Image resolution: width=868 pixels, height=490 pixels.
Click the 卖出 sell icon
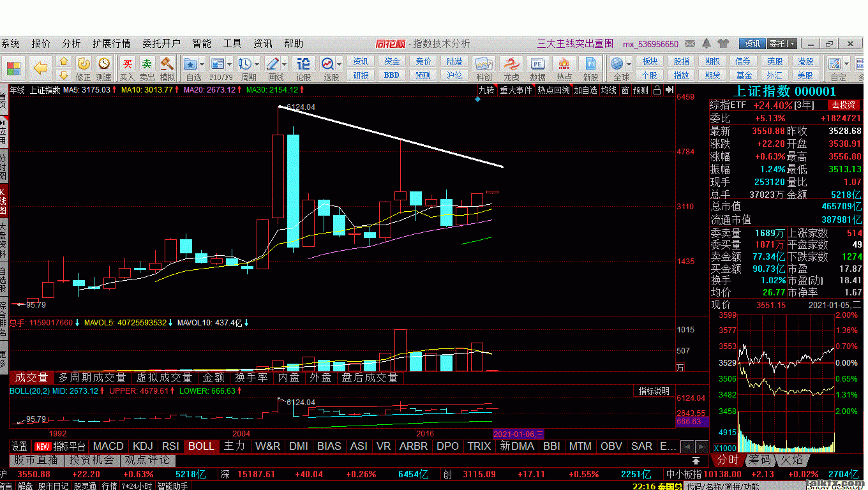coord(147,68)
